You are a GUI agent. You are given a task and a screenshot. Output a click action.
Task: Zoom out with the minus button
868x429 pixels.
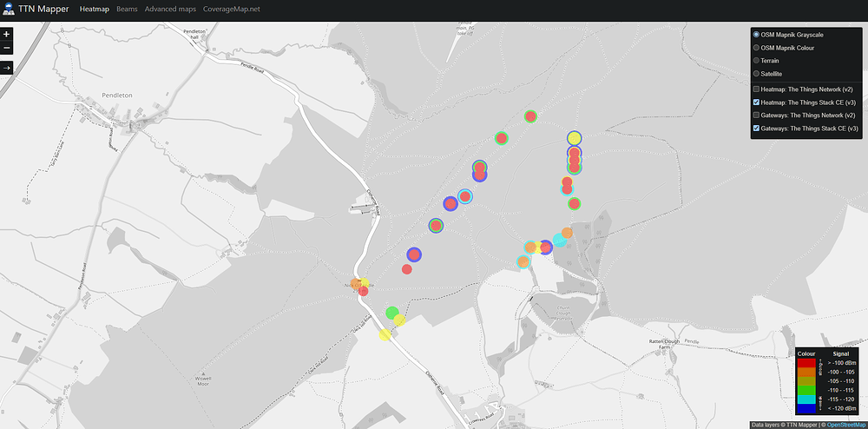tap(6, 48)
